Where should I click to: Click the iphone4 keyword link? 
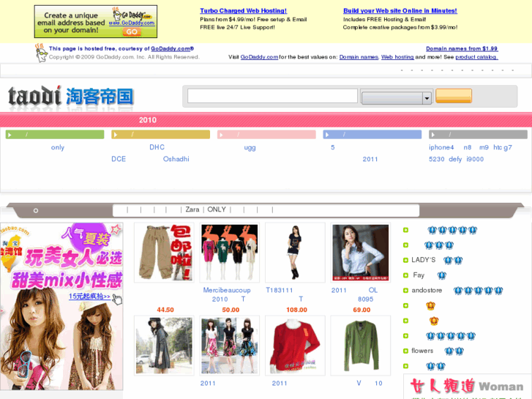point(441,147)
